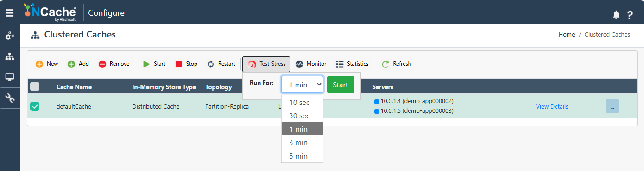
Task: Open the help question mark
Action: click(x=630, y=15)
